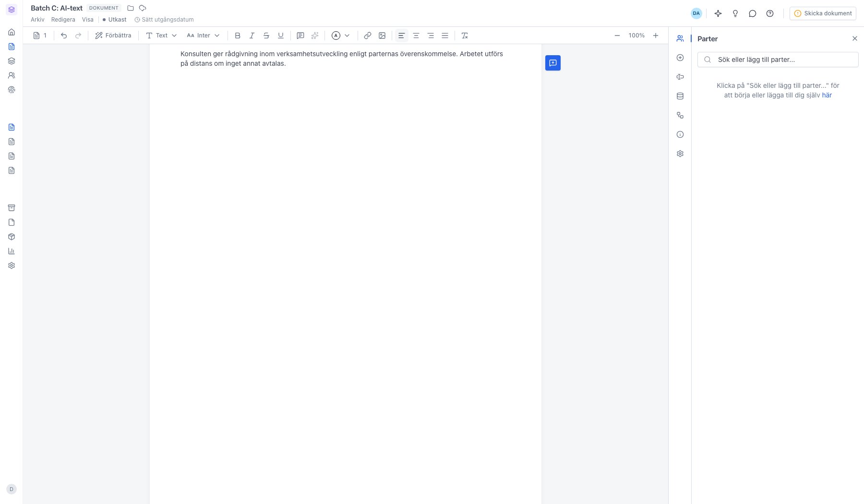Focus the Sök eller lägg till parter field
864x504 pixels.
778,60
